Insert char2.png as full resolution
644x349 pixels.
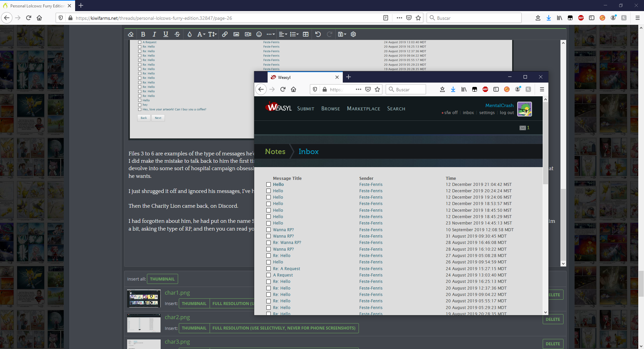(x=284, y=328)
